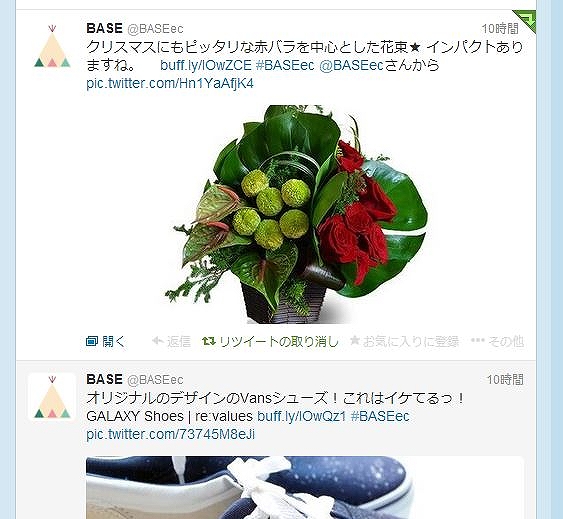Click the #BASEec hashtag in the flower tweet
This screenshot has height=519, width=563.
click(x=285, y=65)
